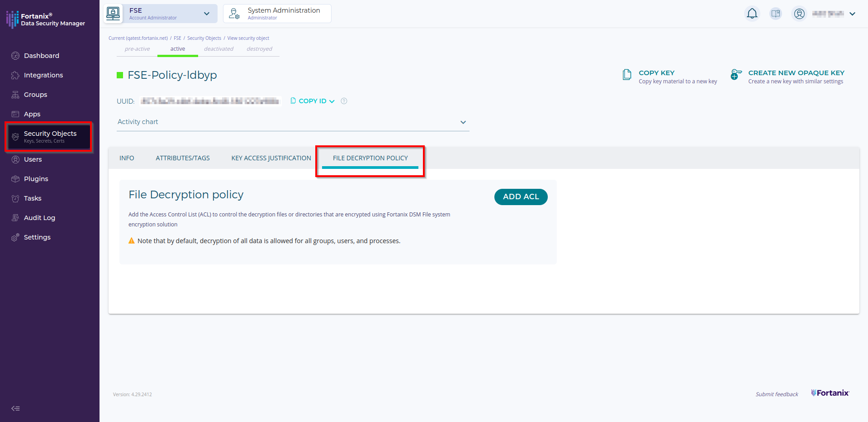The width and height of the screenshot is (868, 422).
Task: Select the Info tab
Action: 127,158
